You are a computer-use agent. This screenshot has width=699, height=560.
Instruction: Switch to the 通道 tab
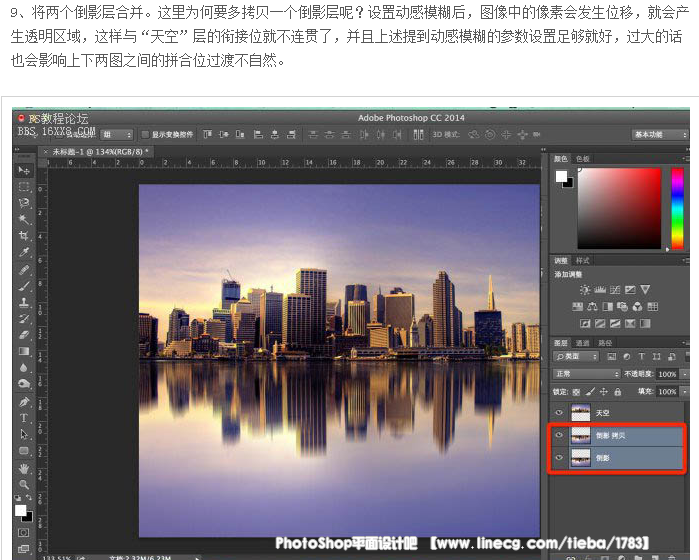coord(582,342)
